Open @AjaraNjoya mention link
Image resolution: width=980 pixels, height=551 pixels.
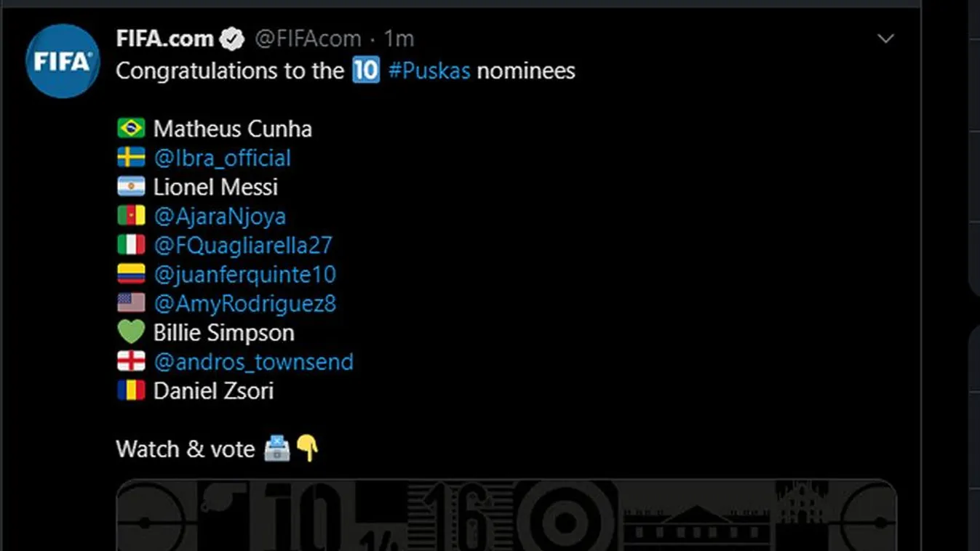coord(220,217)
